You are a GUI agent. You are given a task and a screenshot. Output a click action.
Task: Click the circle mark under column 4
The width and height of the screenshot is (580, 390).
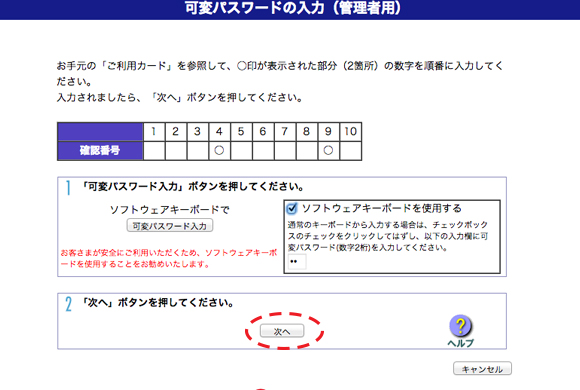coord(219,150)
